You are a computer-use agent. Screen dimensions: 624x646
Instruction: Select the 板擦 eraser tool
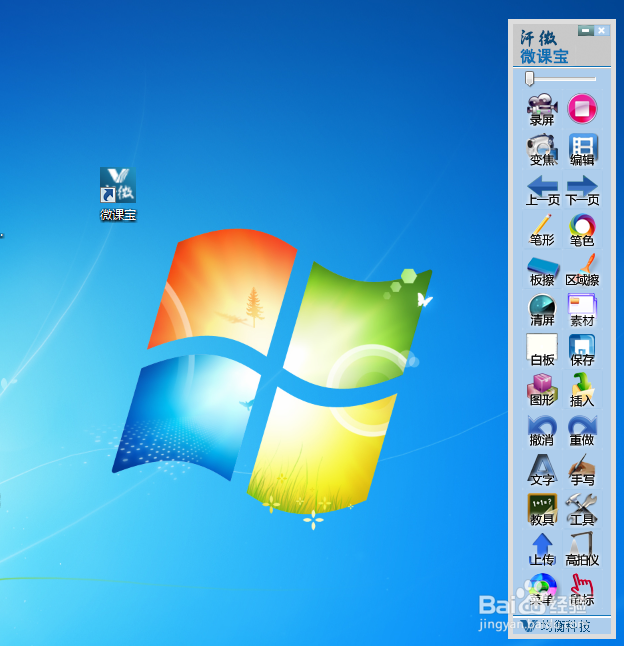[x=542, y=270]
